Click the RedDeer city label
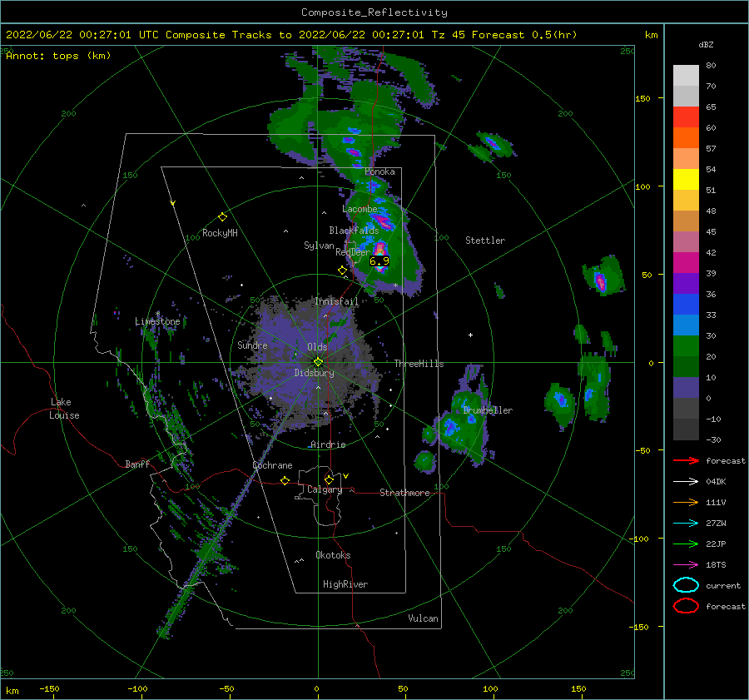749x700 pixels. tap(353, 252)
